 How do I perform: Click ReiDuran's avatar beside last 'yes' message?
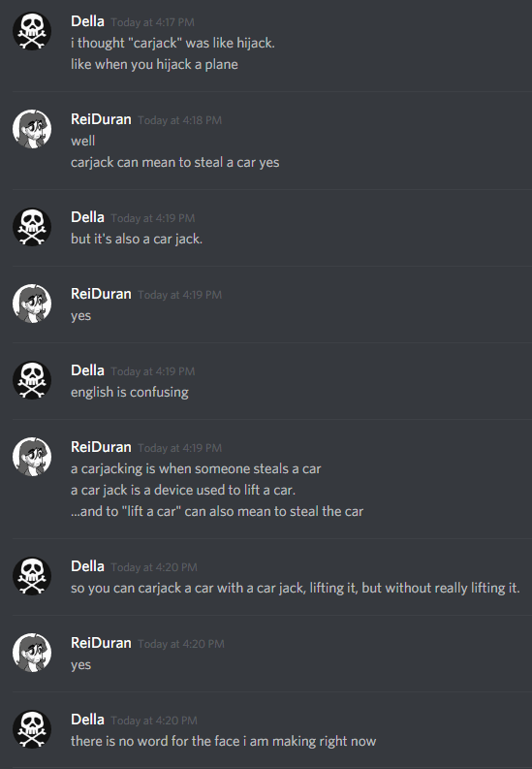click(x=32, y=653)
